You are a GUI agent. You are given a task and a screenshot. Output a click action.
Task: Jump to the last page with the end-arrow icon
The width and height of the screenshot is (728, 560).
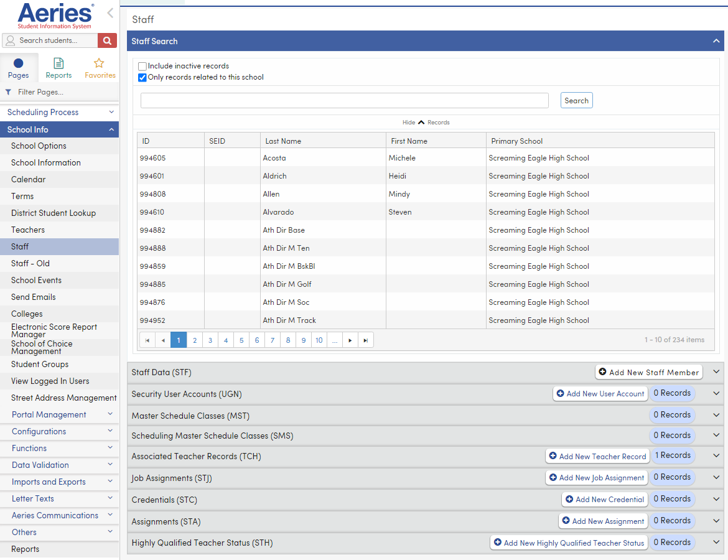[x=365, y=340]
